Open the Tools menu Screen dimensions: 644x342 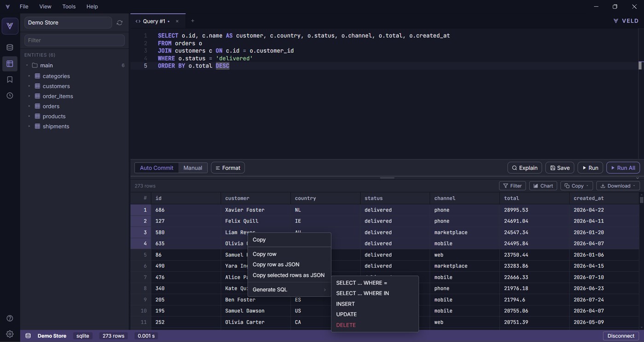[x=69, y=6]
